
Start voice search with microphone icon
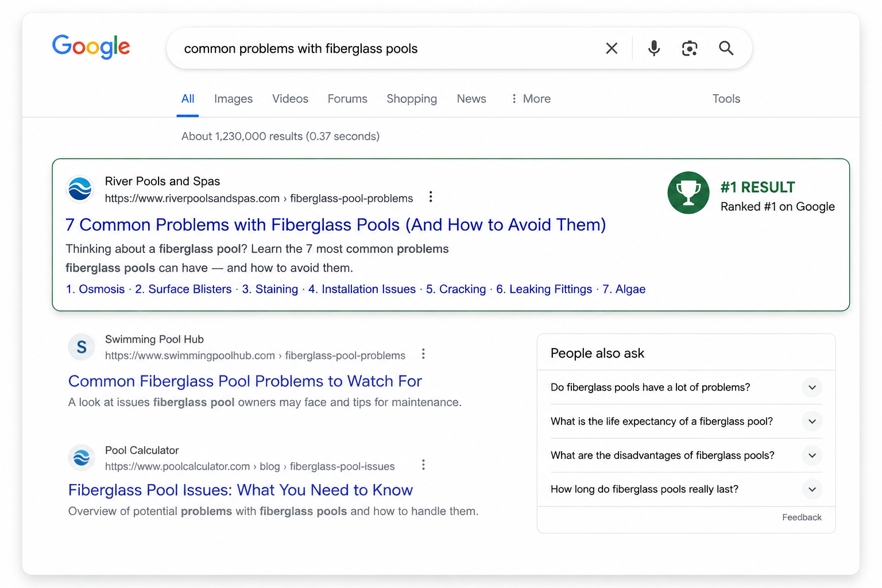(x=653, y=48)
